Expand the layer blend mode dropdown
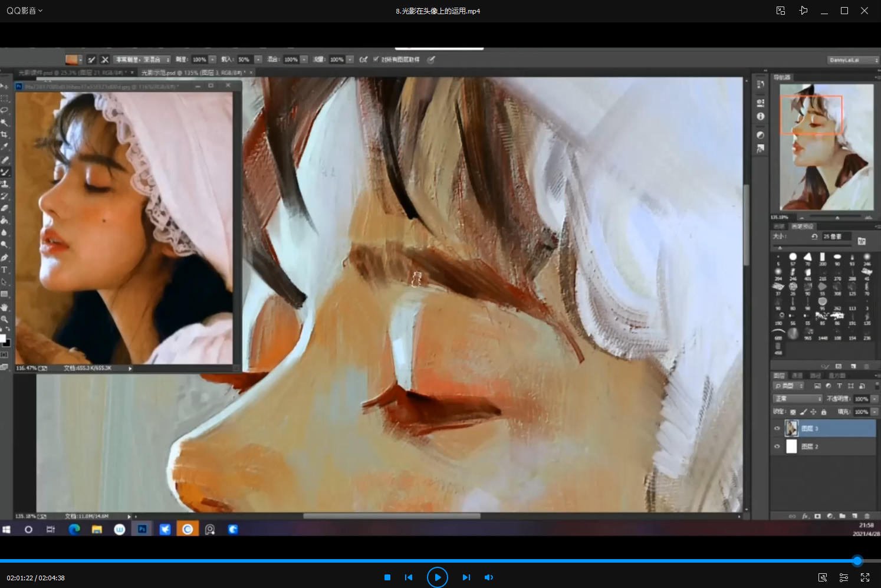Image resolution: width=881 pixels, height=588 pixels. click(x=798, y=399)
